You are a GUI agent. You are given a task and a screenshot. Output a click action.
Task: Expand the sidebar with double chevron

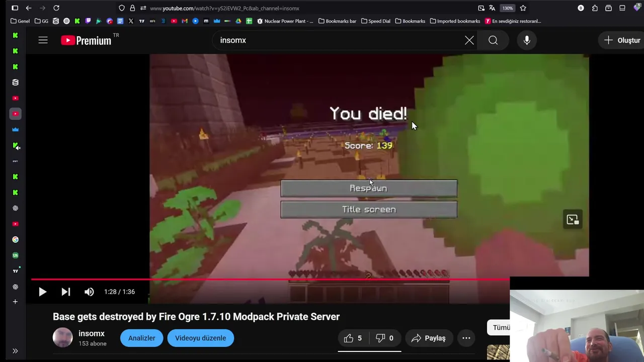[x=15, y=351]
